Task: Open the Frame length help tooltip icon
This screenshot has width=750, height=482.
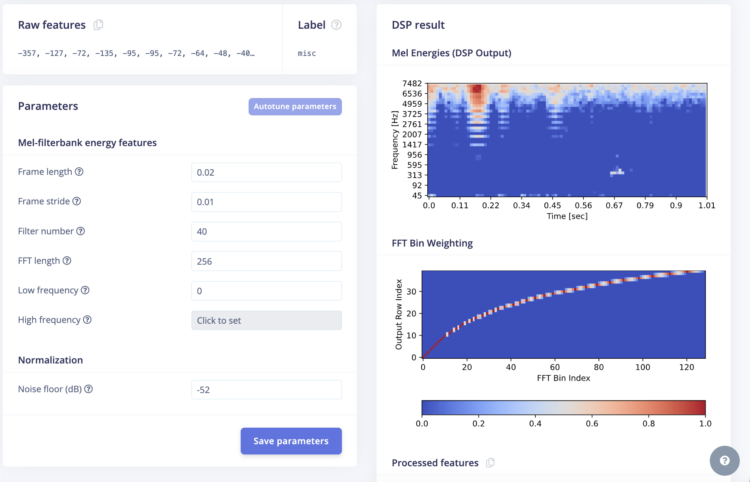Action: pos(79,172)
